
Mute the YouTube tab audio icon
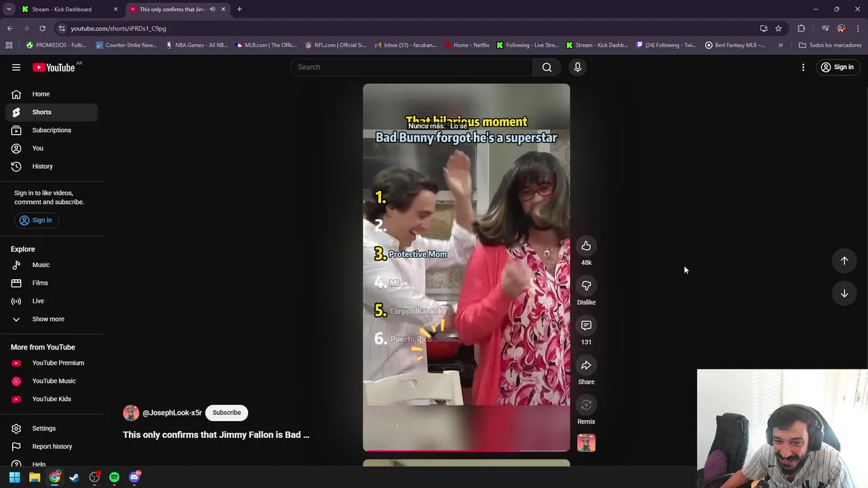tap(212, 9)
